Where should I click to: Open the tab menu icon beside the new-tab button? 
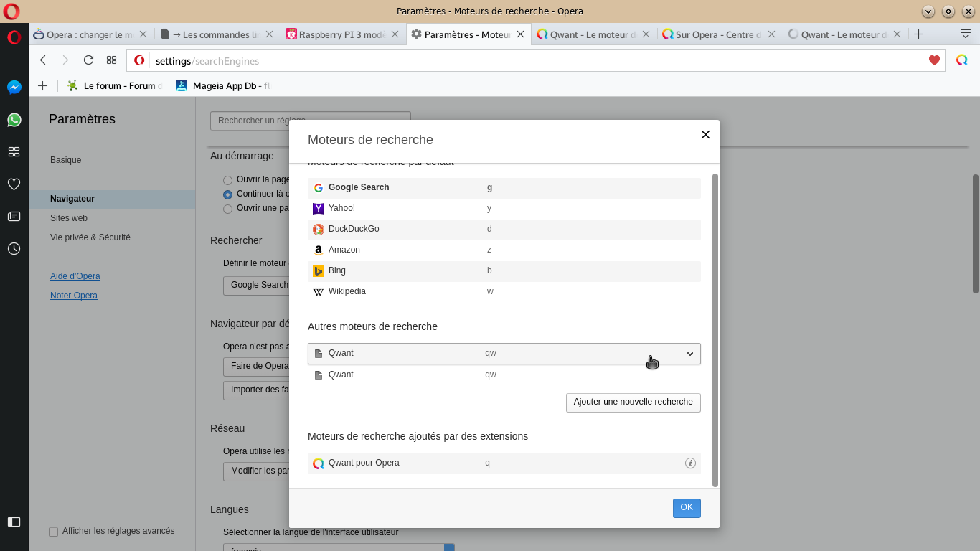[966, 34]
